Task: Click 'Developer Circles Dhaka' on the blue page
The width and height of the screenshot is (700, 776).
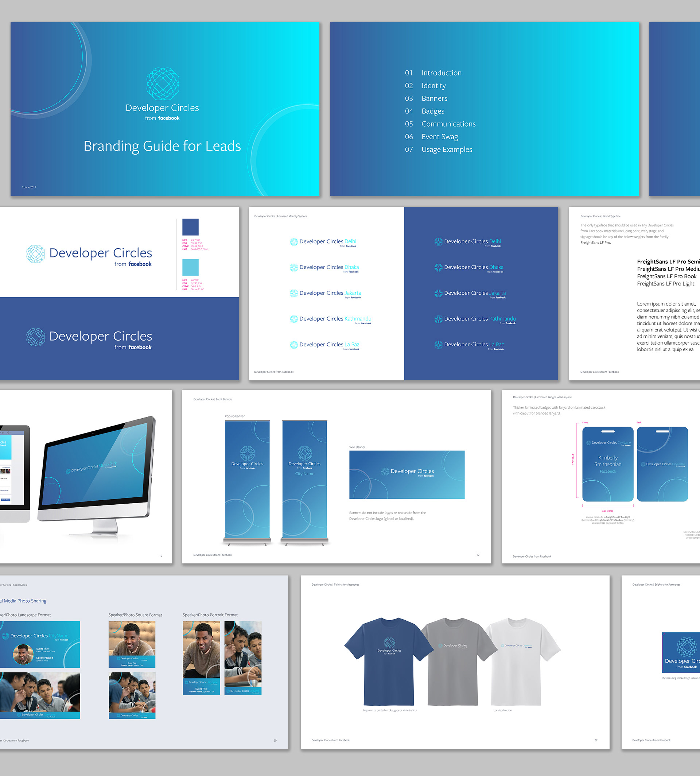Action: click(469, 268)
